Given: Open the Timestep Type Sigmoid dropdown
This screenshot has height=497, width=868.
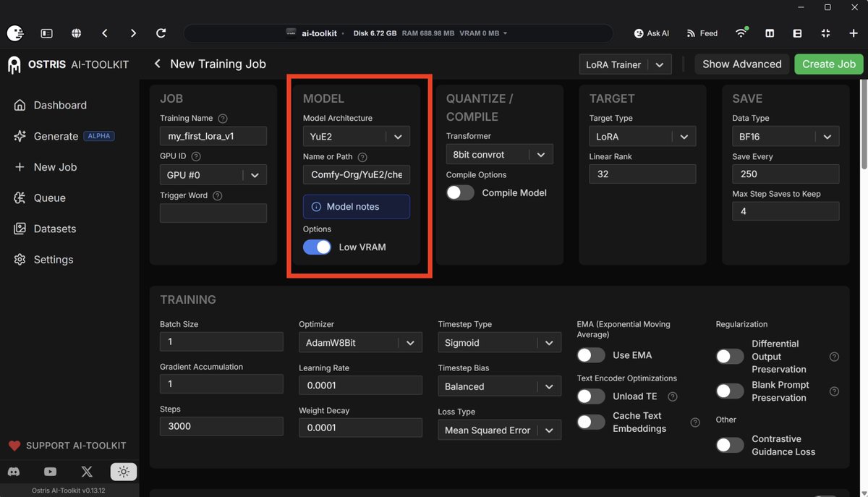Looking at the screenshot, I should 500,343.
